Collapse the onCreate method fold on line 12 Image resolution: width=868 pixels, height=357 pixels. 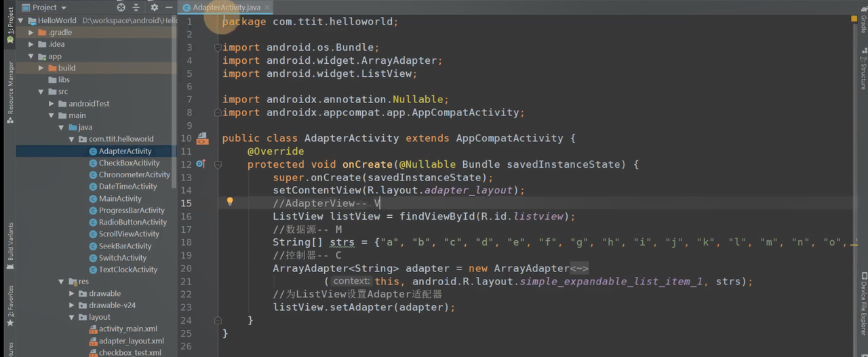point(218,164)
